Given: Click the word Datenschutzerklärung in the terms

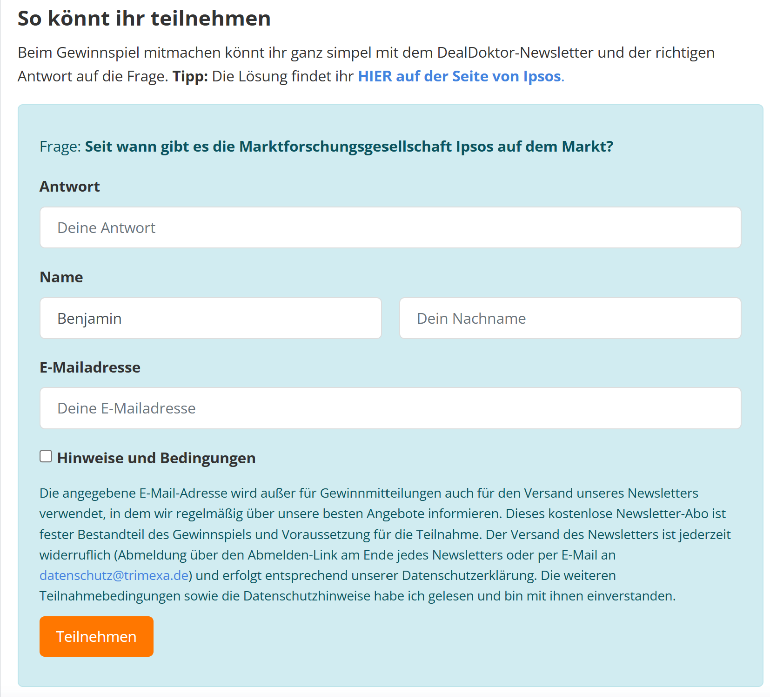Looking at the screenshot, I should point(469,575).
